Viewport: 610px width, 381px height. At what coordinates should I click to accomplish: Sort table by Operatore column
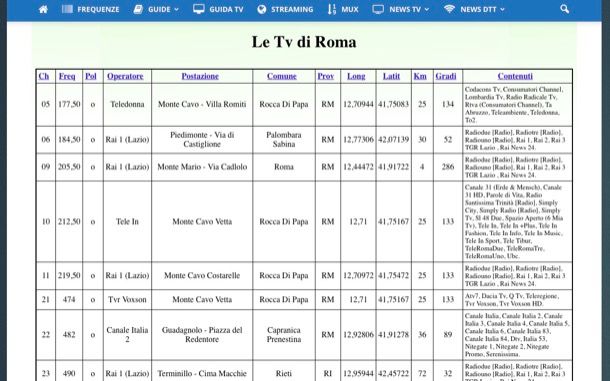[125, 76]
